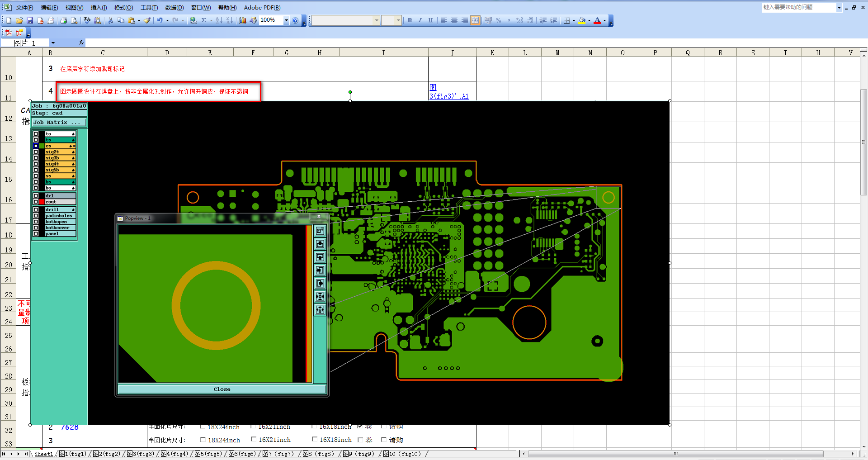Image resolution: width=868 pixels, height=460 pixels.
Task: Click the Save icon in toolbar
Action: point(30,20)
